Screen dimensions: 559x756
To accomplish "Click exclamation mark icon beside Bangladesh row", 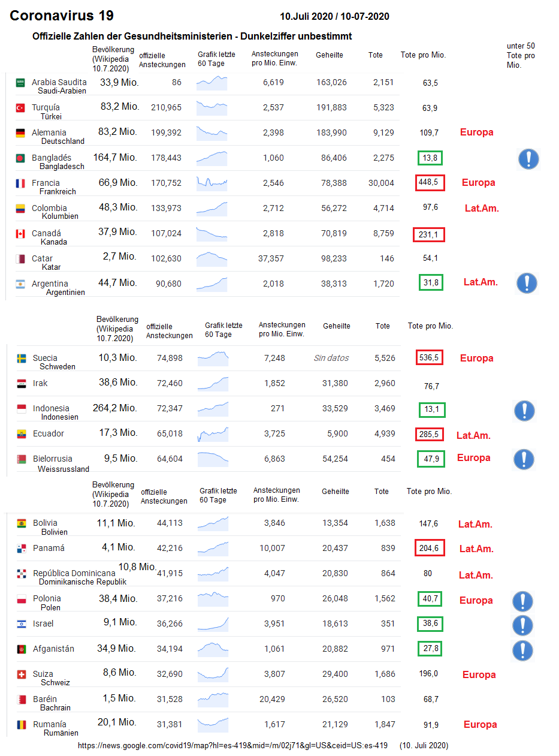I will point(528,159).
